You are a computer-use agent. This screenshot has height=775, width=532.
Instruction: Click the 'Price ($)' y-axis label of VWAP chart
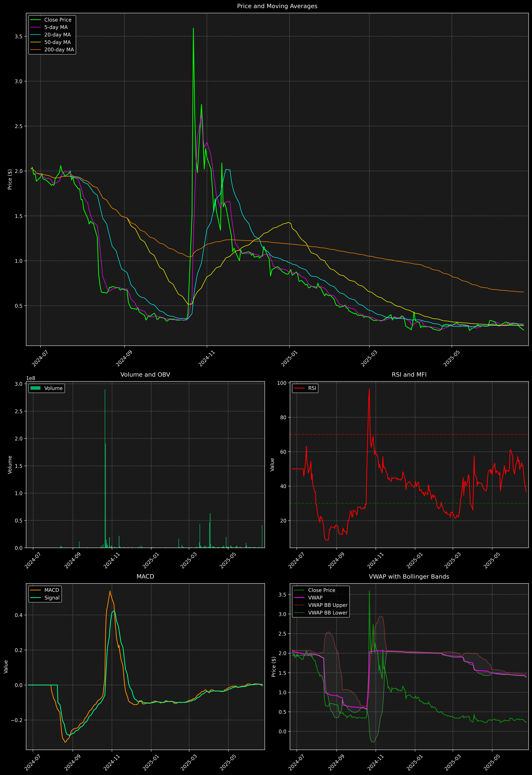pos(274,667)
